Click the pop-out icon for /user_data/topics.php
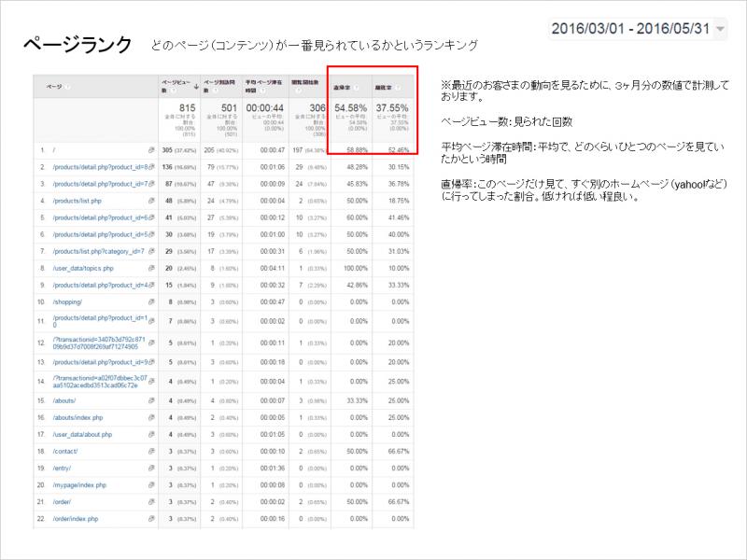This screenshot has width=747, height=560. [x=151, y=268]
